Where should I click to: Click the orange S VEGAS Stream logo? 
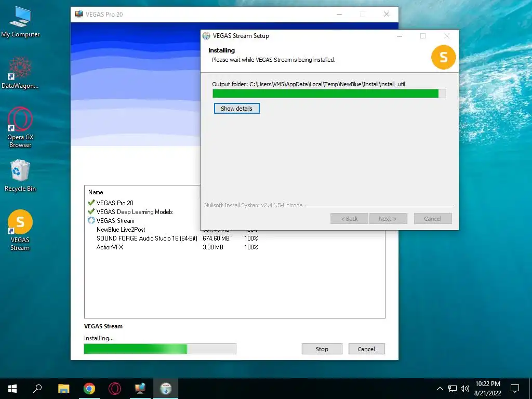click(444, 57)
